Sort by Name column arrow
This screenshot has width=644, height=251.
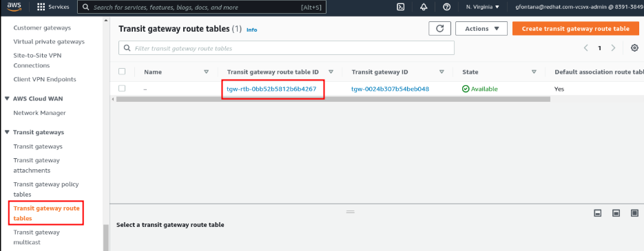tap(206, 72)
